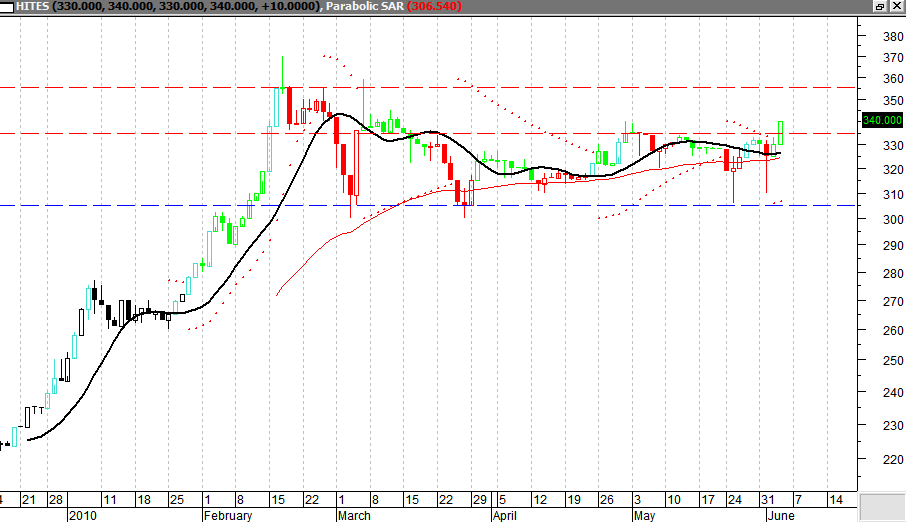Select the 28 date label on time axis
Screen dimensions: 906x522
pyautogui.click(x=55, y=500)
